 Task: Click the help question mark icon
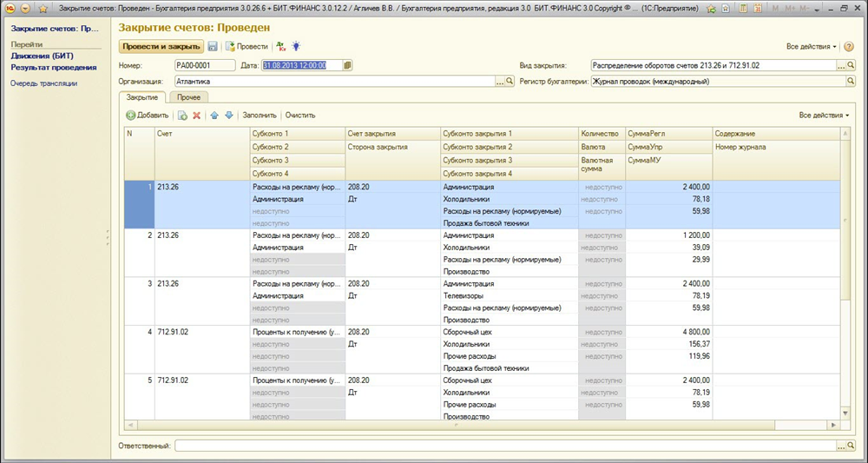pos(849,46)
